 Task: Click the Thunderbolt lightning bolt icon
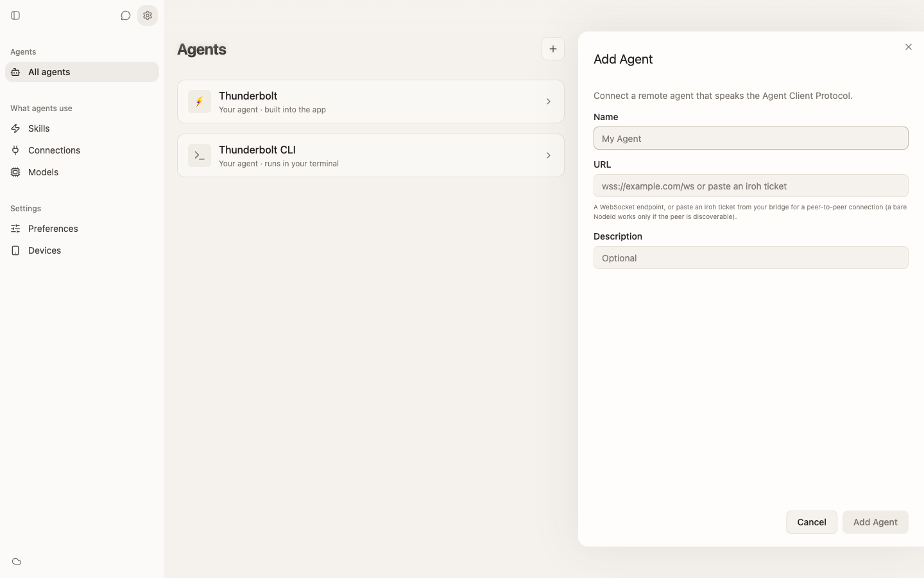200,101
